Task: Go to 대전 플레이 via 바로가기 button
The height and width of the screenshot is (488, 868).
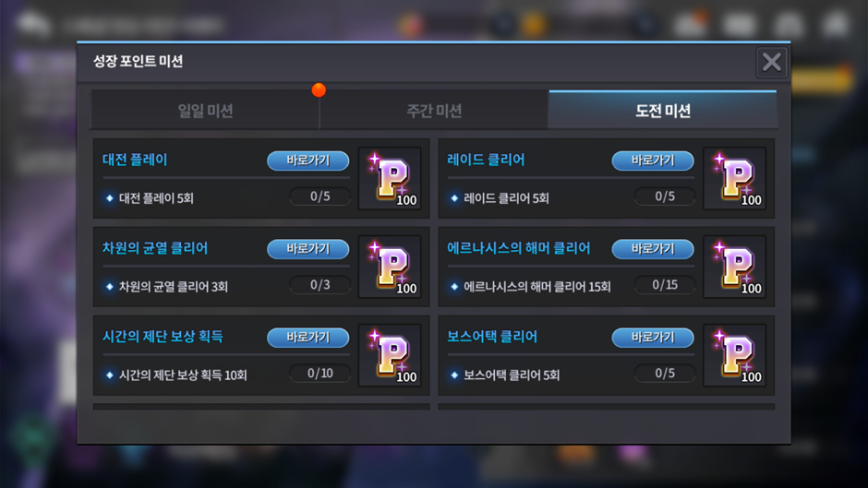Action: pos(307,161)
